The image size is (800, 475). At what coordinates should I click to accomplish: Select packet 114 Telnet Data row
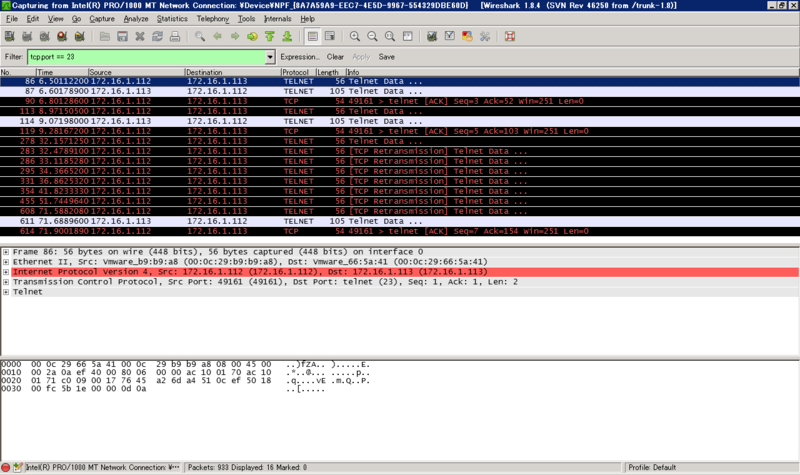pos(399,121)
